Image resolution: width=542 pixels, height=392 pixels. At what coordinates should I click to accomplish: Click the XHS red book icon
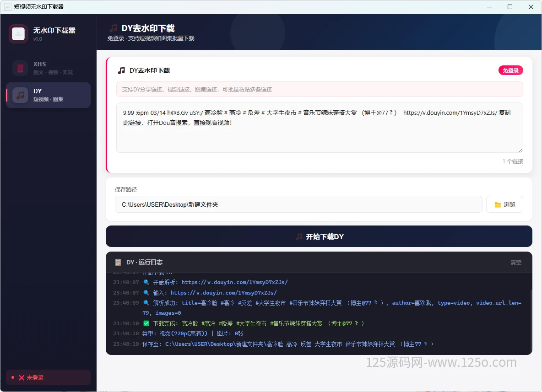pyautogui.click(x=20, y=68)
